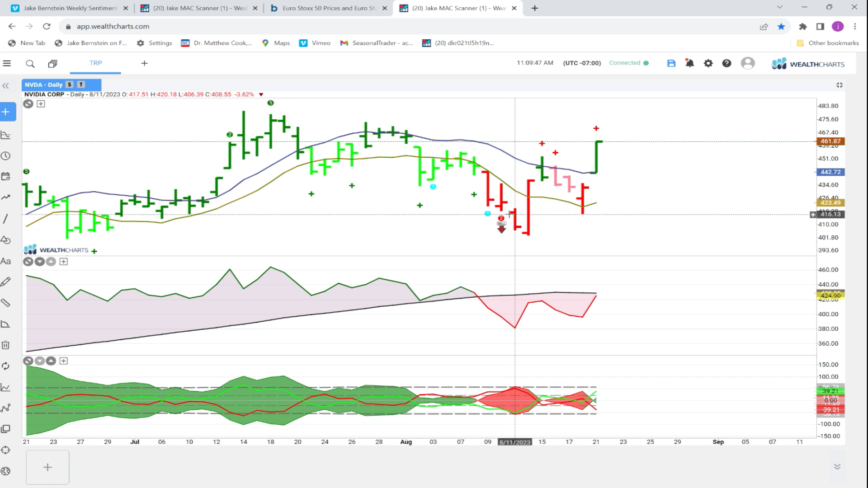
Task: Bookmark this page with star icon
Action: [x=781, y=27]
